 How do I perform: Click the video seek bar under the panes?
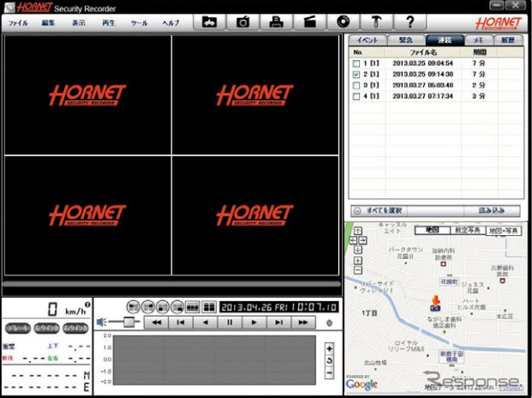tap(171, 284)
